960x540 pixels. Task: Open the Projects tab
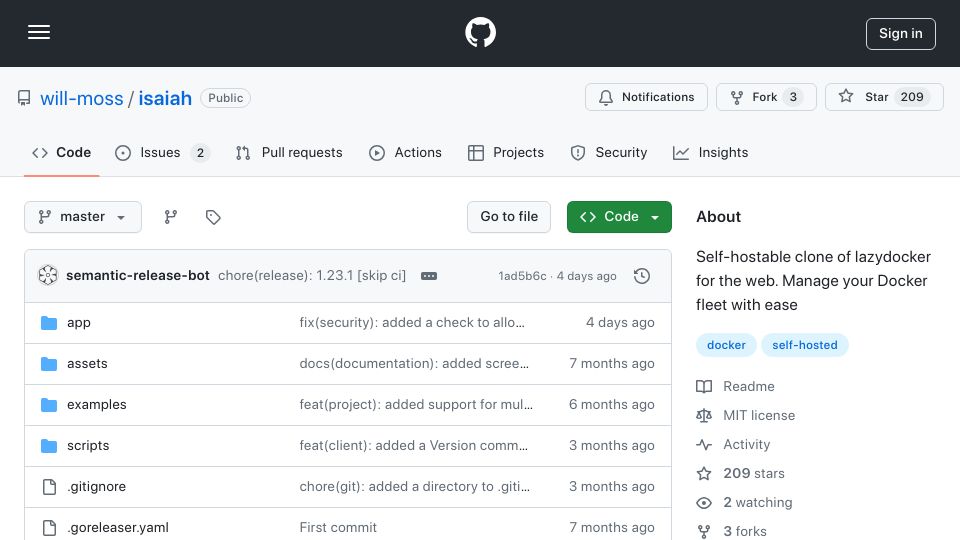coord(506,152)
